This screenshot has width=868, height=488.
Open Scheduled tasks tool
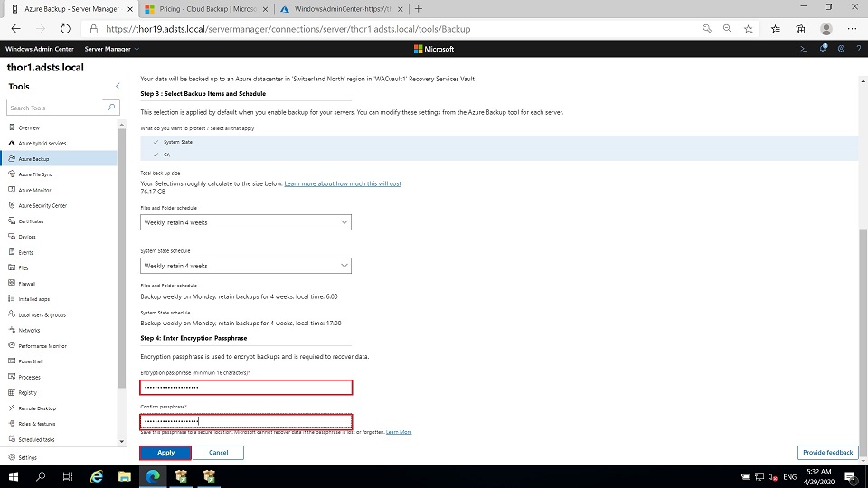[36, 439]
